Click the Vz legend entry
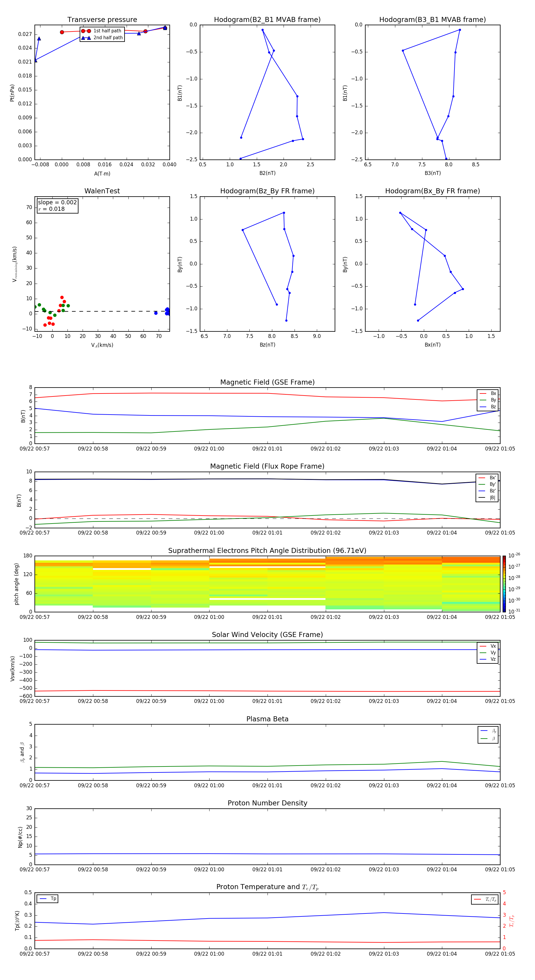This screenshot has width=535, height=980. (x=488, y=659)
